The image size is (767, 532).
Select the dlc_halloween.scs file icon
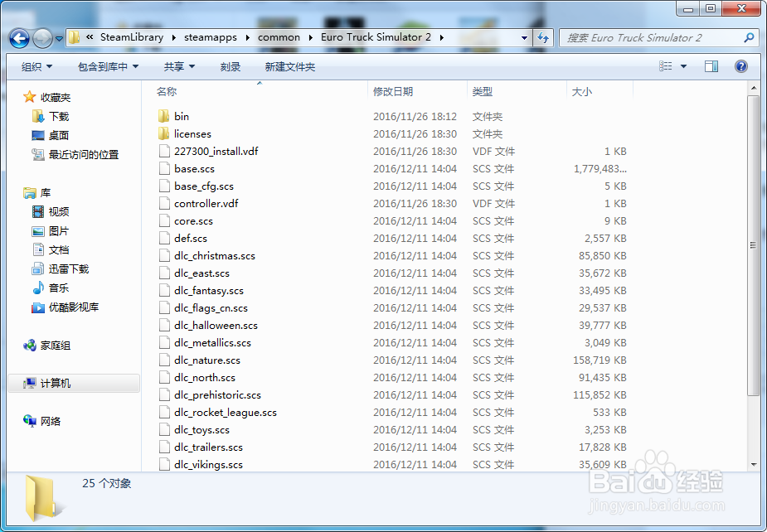(164, 325)
